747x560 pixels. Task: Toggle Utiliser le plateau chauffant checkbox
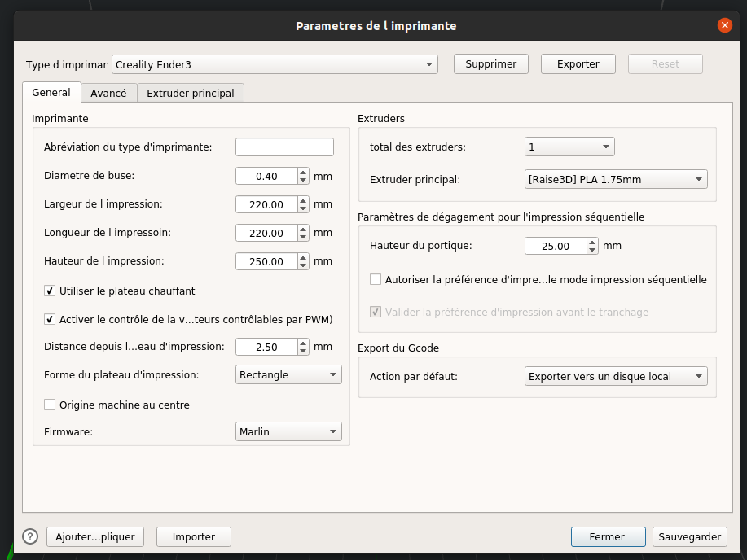coord(50,291)
